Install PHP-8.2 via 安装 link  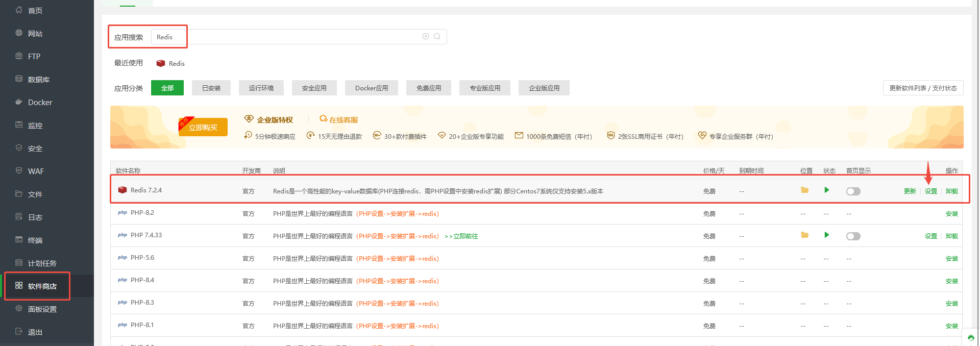[x=951, y=214]
